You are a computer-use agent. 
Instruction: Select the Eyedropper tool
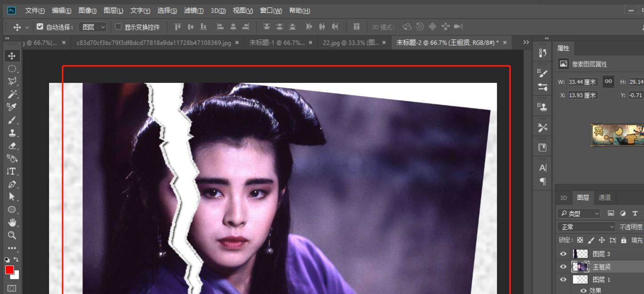pos(12,107)
